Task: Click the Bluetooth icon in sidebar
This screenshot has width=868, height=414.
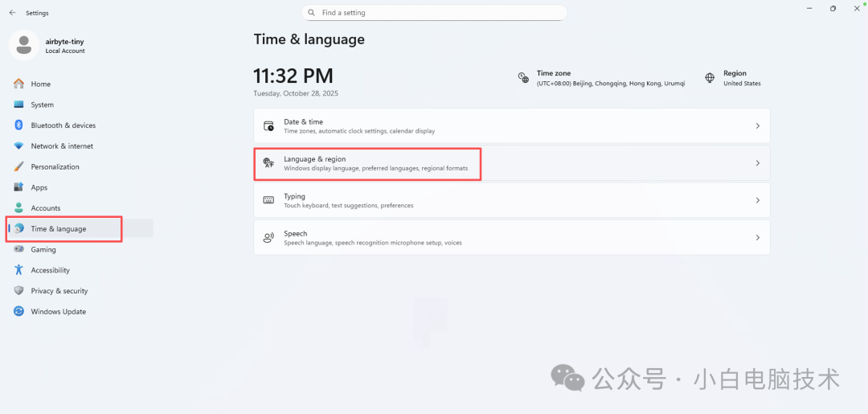Action: [18, 125]
